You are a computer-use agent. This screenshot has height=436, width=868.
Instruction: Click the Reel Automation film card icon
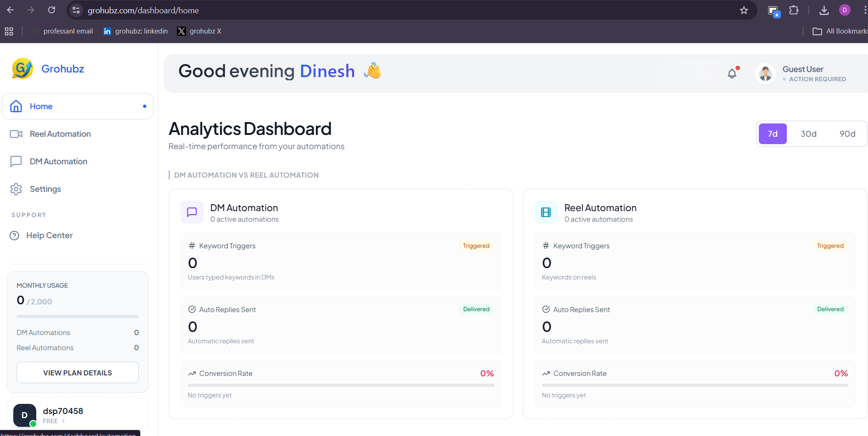(x=546, y=212)
